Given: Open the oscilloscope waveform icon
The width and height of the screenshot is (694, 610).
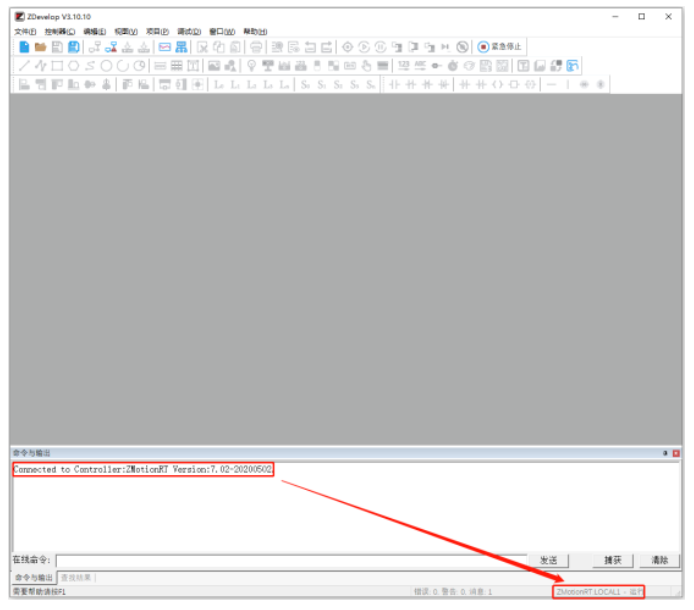Looking at the screenshot, I should point(165,46).
